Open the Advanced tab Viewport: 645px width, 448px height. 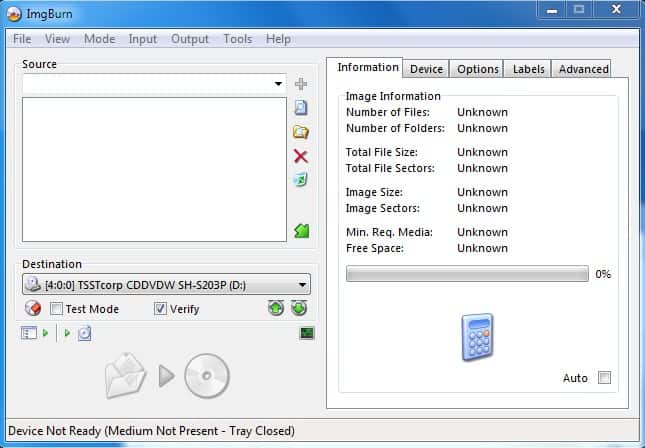pyautogui.click(x=583, y=69)
